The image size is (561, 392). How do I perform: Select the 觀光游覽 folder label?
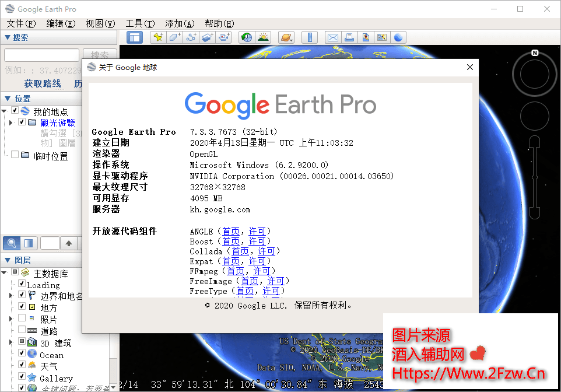pyautogui.click(x=58, y=123)
